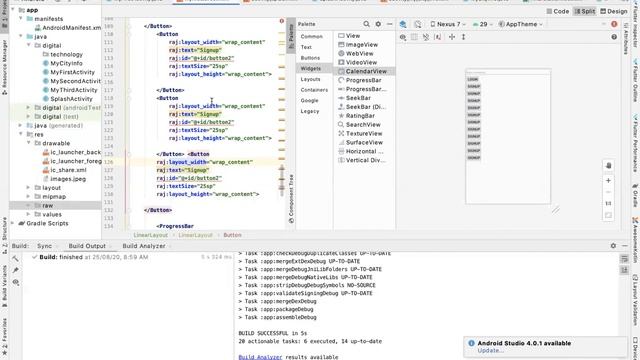The width and height of the screenshot is (640, 360).
Task: Zoom in the design preview with plus
Action: click(608, 180)
